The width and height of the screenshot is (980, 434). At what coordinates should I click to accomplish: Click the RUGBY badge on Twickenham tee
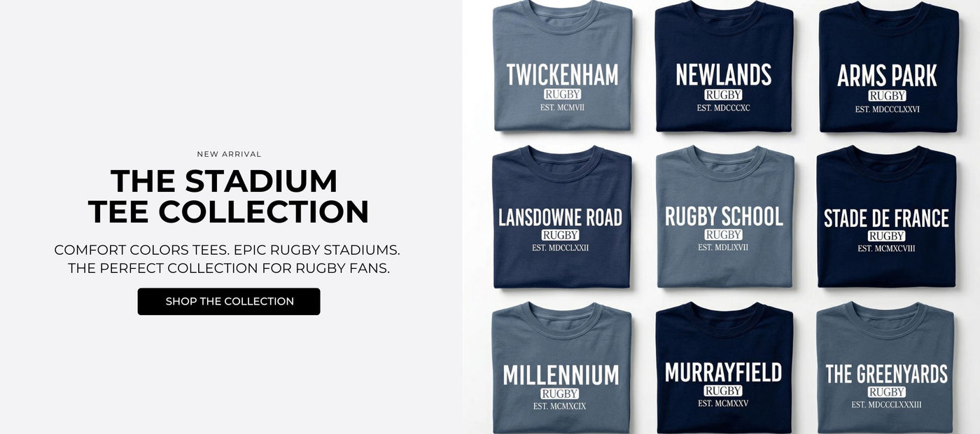[x=563, y=94]
